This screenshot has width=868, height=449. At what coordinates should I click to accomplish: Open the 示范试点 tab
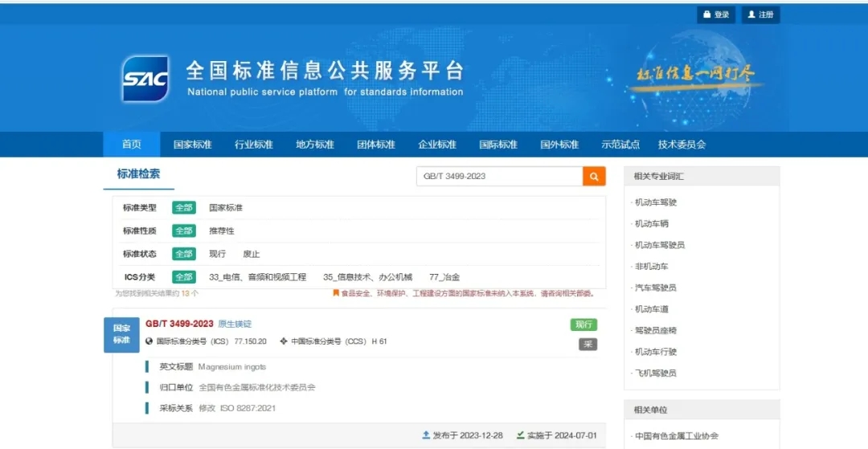[x=620, y=145]
